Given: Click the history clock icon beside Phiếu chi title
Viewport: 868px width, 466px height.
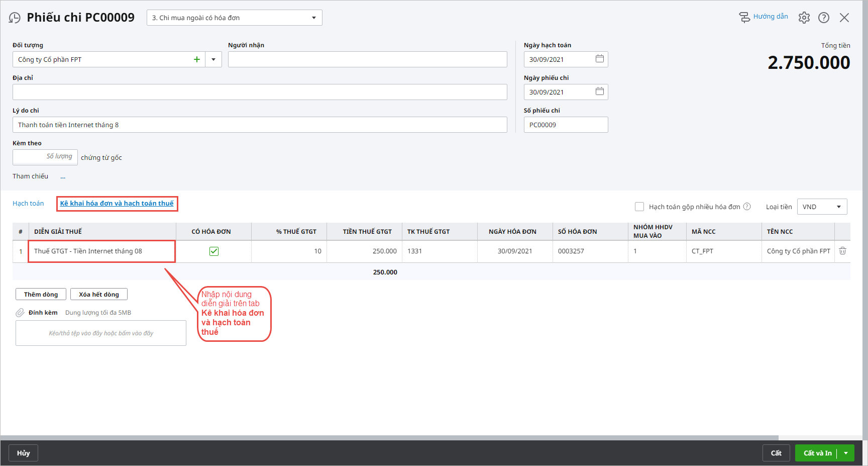Looking at the screenshot, I should click(x=15, y=18).
